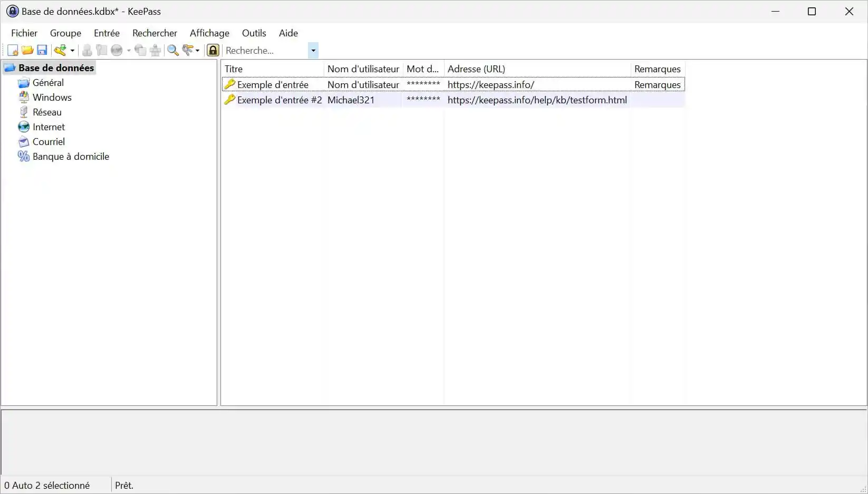Screen dimensions: 868x494
Task: Open the Fichier menu
Action: point(24,33)
